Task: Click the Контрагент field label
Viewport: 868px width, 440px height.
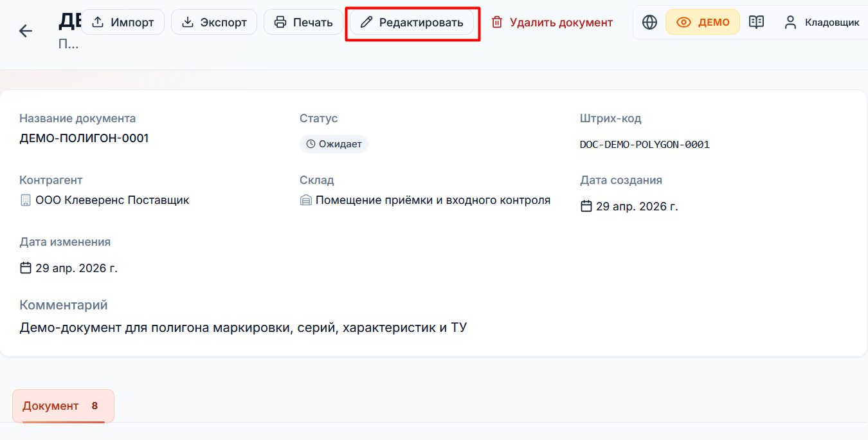Action: [51, 180]
